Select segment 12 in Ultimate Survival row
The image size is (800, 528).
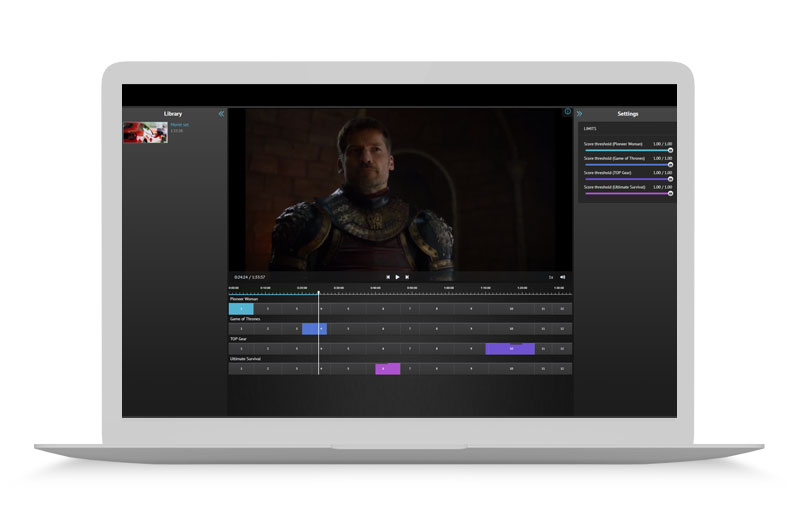(562, 368)
